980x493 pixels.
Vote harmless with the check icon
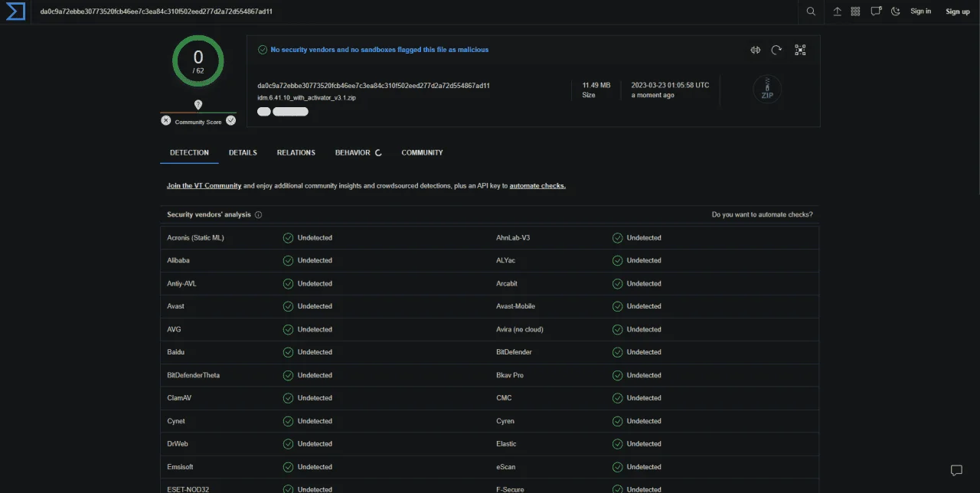click(230, 121)
